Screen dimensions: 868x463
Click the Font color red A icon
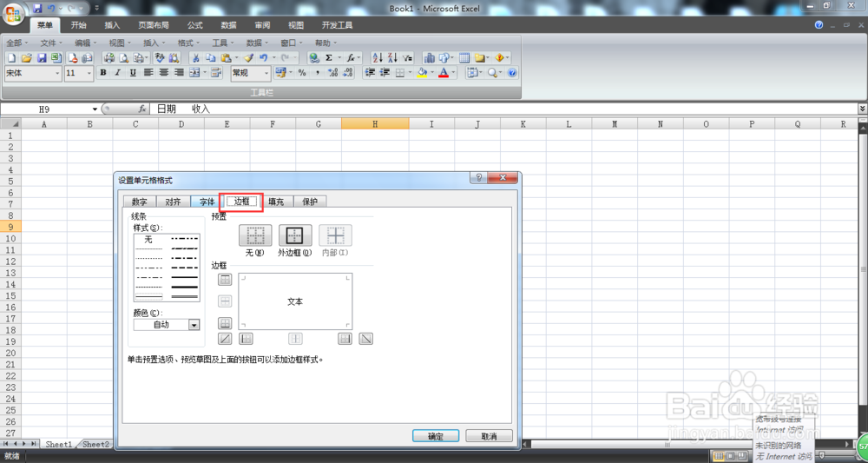tap(443, 73)
